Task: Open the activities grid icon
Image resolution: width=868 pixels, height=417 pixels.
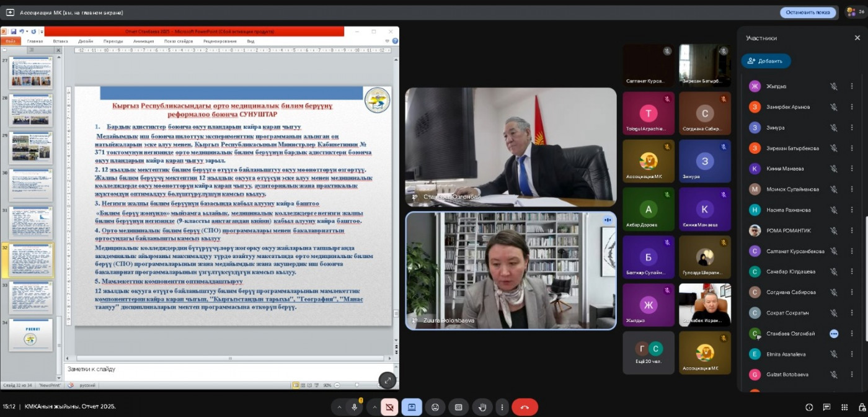Action: (844, 407)
